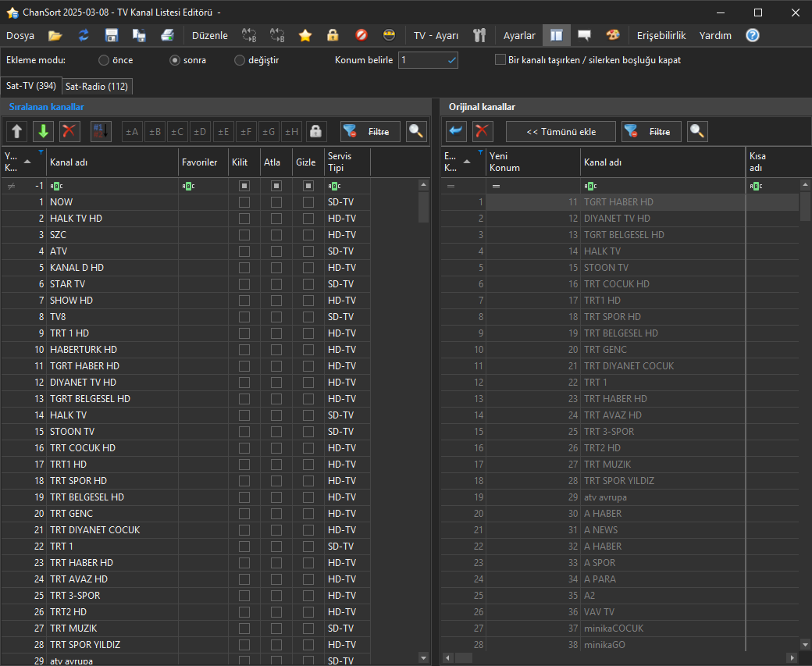Open search in sorted channels panel
The image size is (812, 666).
416,131
